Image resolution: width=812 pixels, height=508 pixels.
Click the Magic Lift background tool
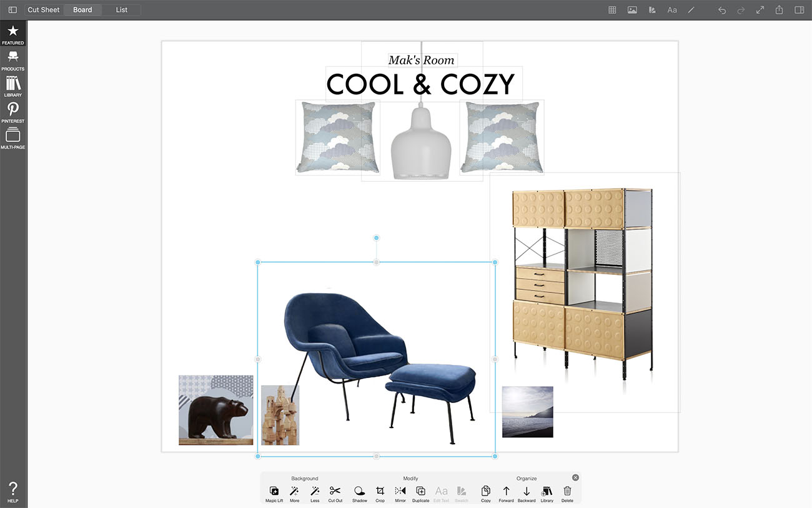pos(274,492)
